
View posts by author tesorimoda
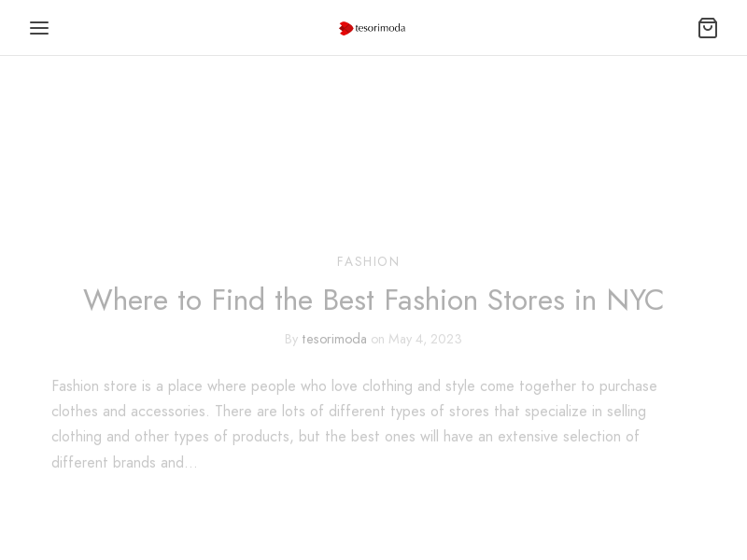pyautogui.click(x=334, y=339)
